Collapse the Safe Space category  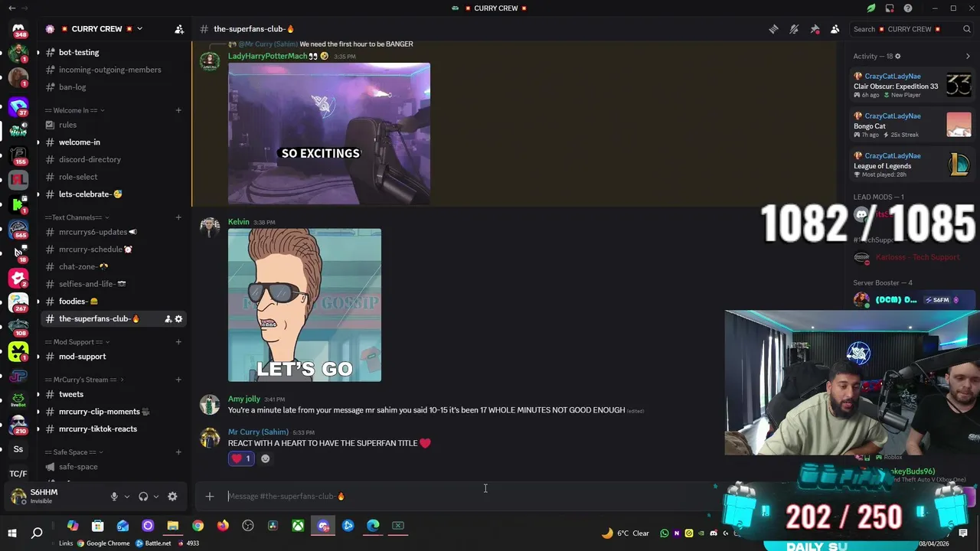tap(75, 452)
